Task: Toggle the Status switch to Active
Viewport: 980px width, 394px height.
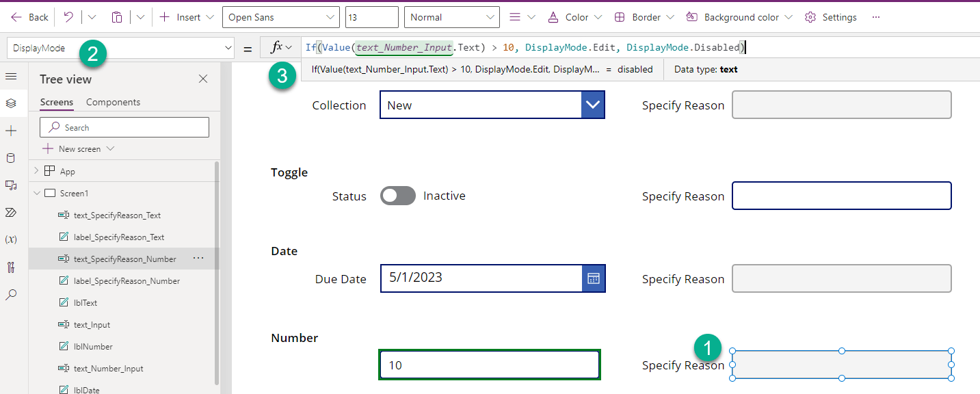Action: [397, 196]
